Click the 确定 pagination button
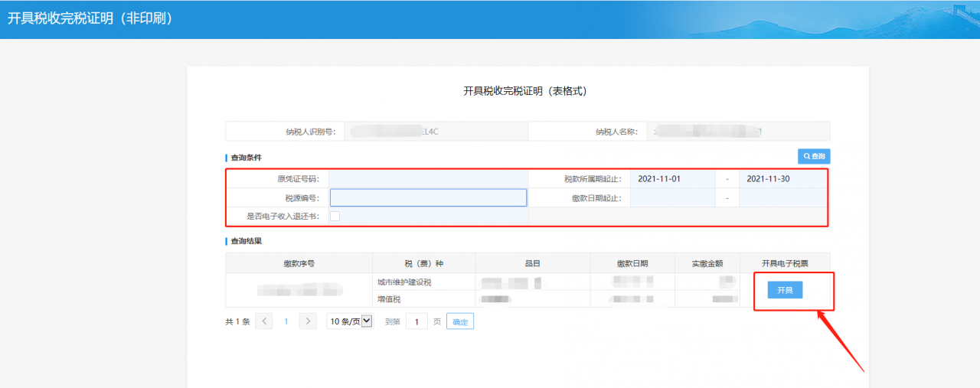Image resolution: width=980 pixels, height=388 pixels. (460, 321)
